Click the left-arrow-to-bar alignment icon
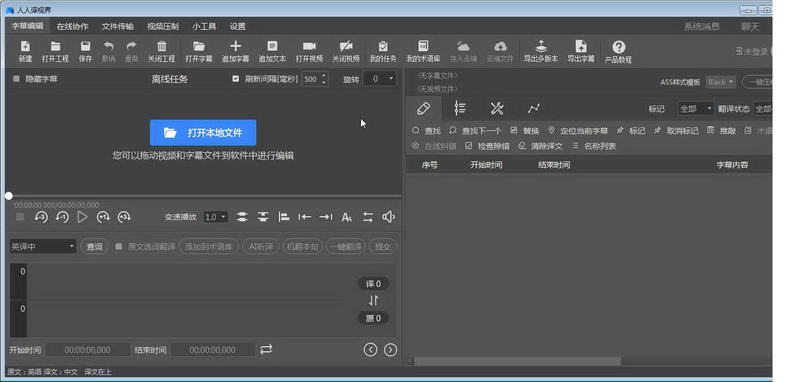 pos(305,217)
